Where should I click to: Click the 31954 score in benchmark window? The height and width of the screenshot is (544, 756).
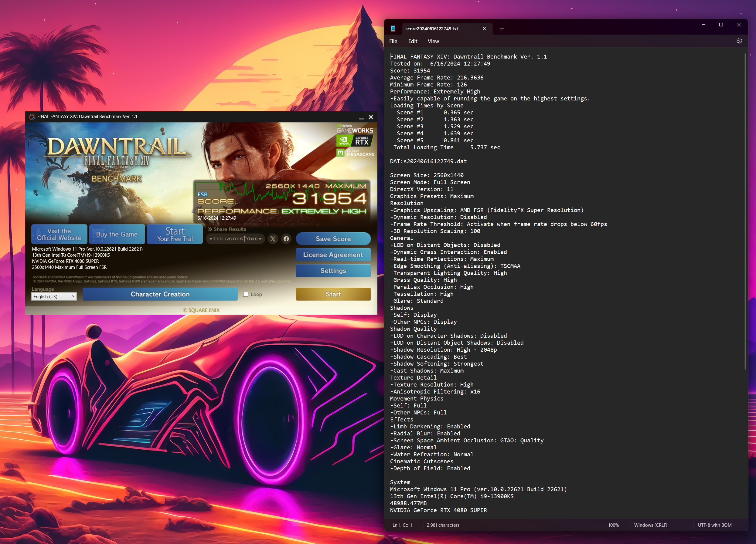coord(329,199)
